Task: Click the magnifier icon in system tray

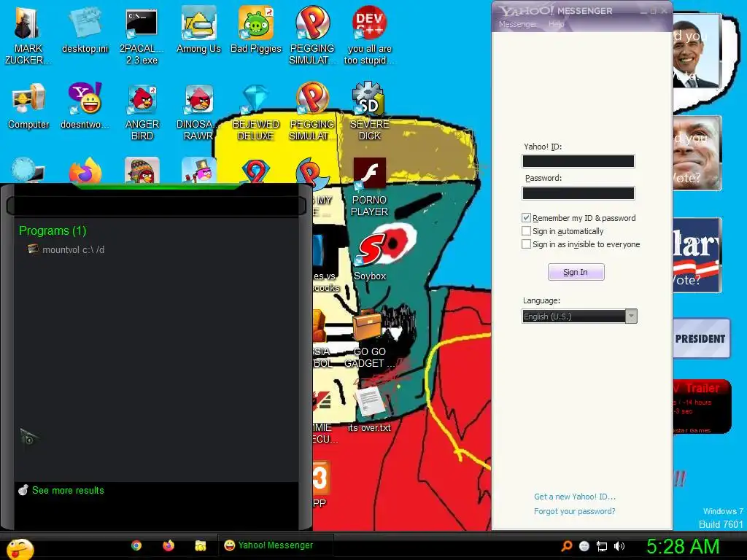Action: 566,546
